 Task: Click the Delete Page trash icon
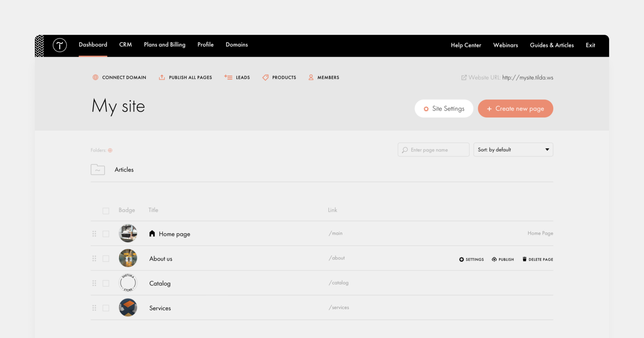coord(524,259)
